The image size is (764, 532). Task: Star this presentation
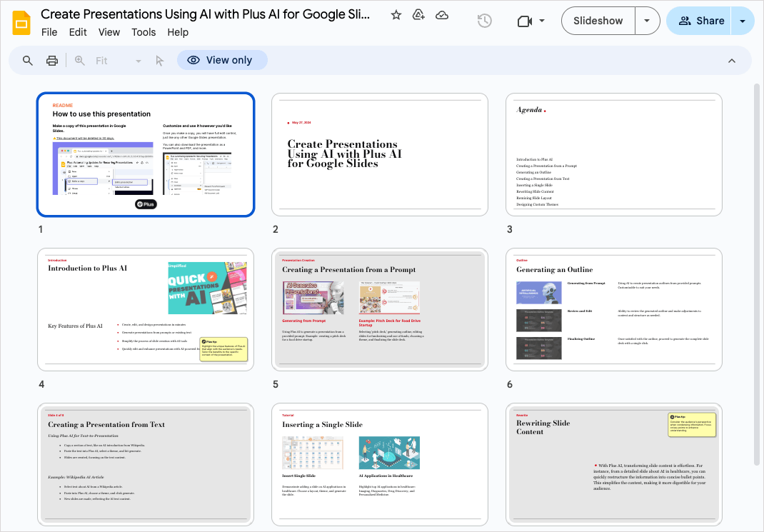[x=396, y=15]
